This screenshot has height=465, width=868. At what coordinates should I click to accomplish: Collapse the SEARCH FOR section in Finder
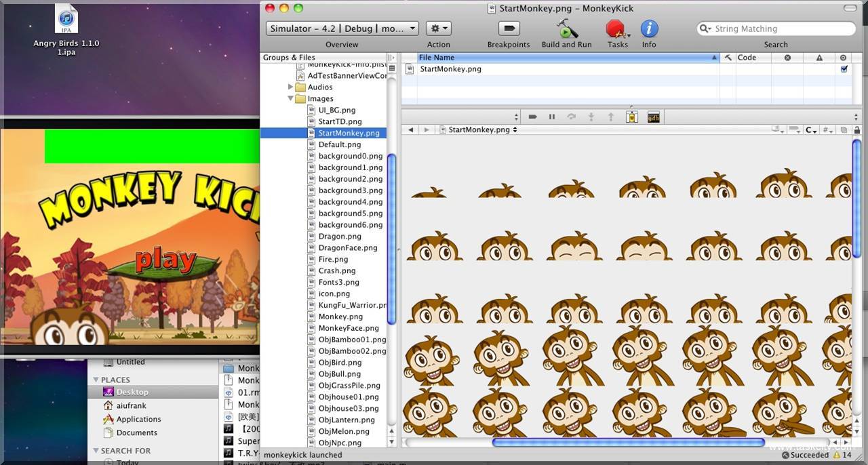point(96,450)
